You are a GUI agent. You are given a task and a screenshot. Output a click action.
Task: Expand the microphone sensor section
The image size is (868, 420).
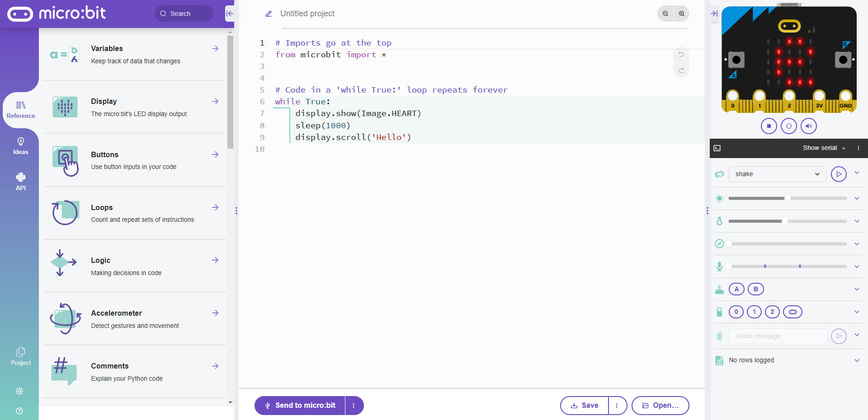pyautogui.click(x=857, y=266)
